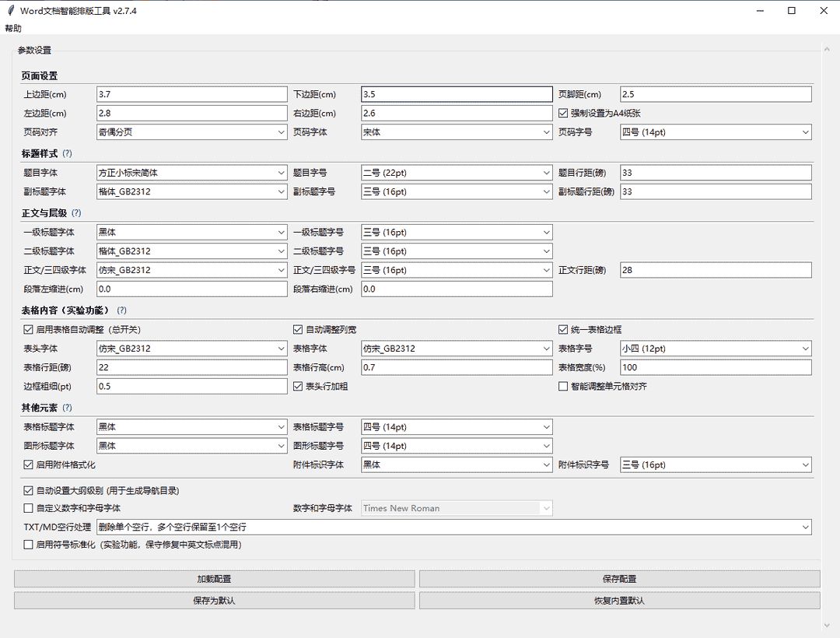Screen dimensions: 840x638
Task: Open the 副标题字体 dropdown
Action: [192, 191]
